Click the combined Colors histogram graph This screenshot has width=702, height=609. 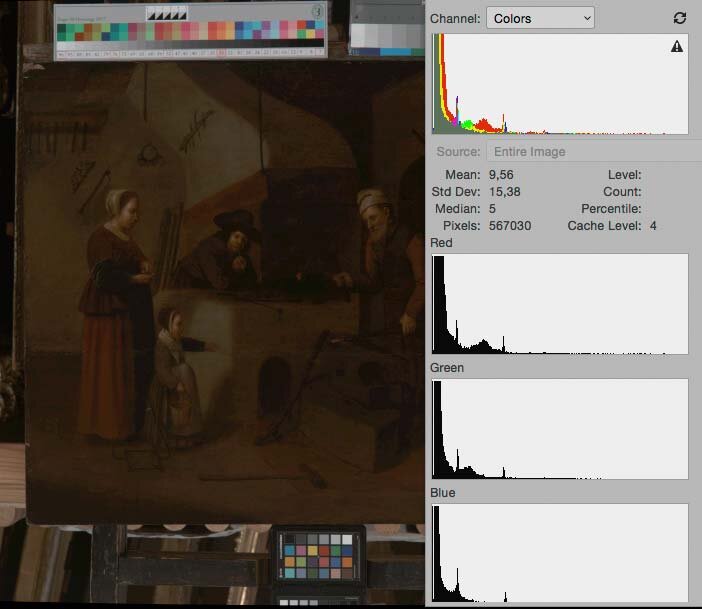(x=560, y=84)
